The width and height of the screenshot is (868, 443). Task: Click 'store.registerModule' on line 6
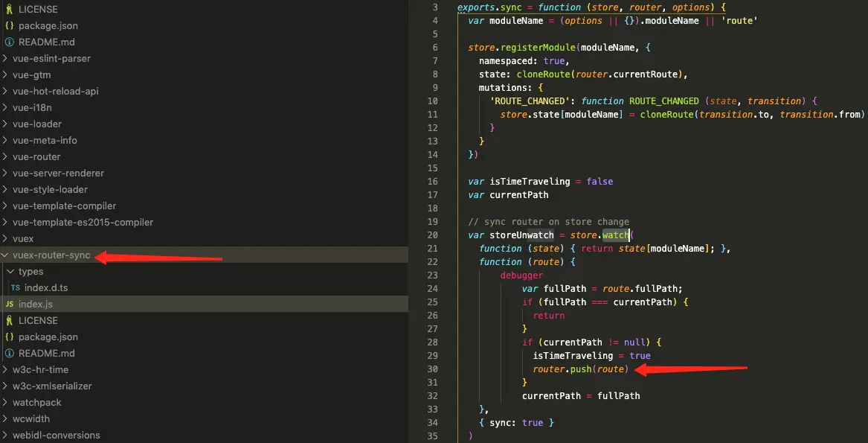(521, 47)
